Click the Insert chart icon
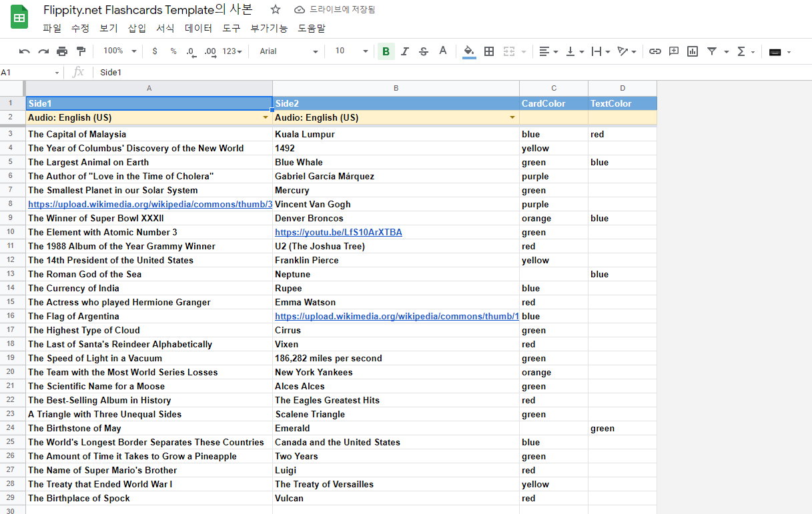The width and height of the screenshot is (812, 514). (693, 51)
